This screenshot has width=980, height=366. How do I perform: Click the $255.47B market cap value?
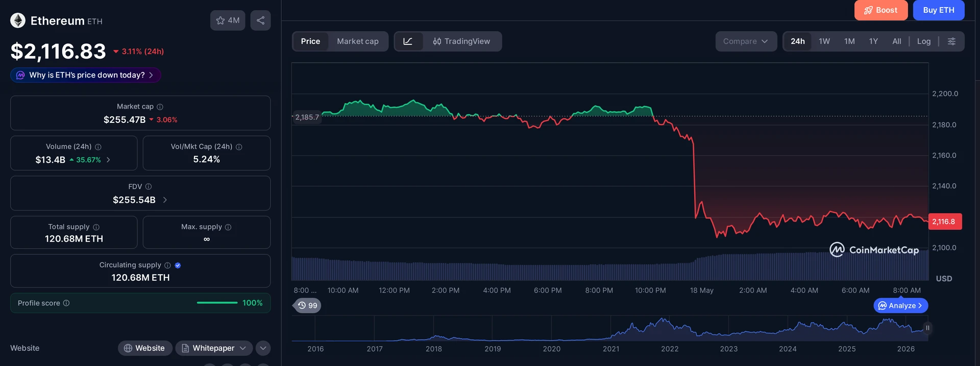(125, 120)
